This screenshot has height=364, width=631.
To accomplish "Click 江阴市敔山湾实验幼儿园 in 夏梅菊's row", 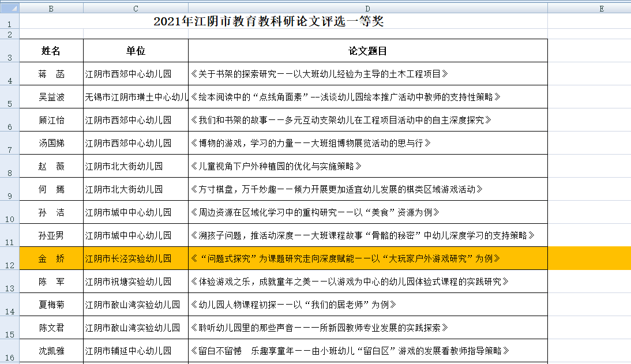I will pyautogui.click(x=136, y=305).
